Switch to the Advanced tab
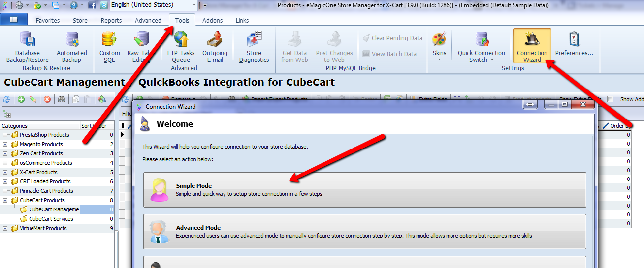 148,20
